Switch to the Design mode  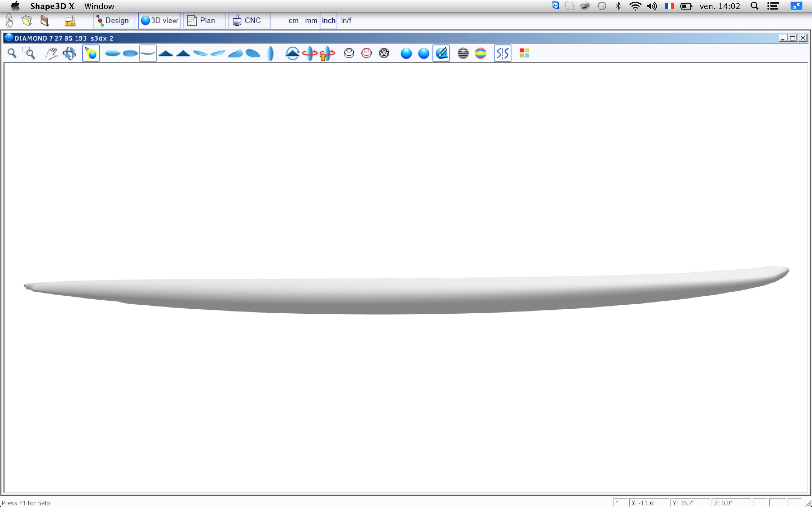(x=113, y=21)
